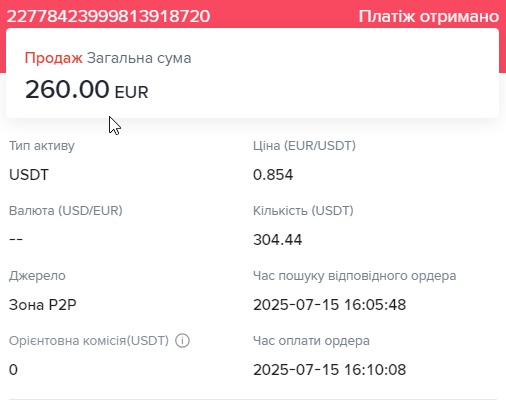Click the Джерело label
The width and height of the screenshot is (506, 401).
coord(37,276)
